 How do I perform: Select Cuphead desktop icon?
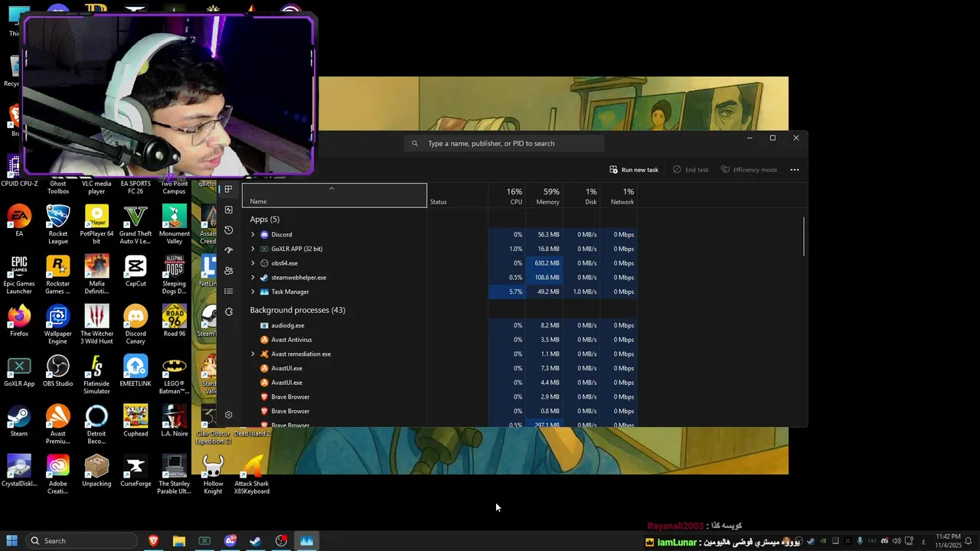pyautogui.click(x=136, y=421)
